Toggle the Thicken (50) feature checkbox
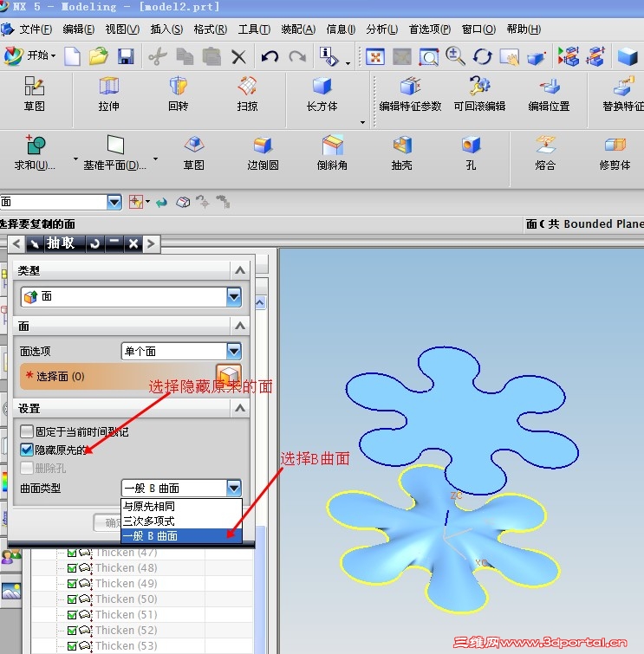The height and width of the screenshot is (654, 644). tap(72, 599)
